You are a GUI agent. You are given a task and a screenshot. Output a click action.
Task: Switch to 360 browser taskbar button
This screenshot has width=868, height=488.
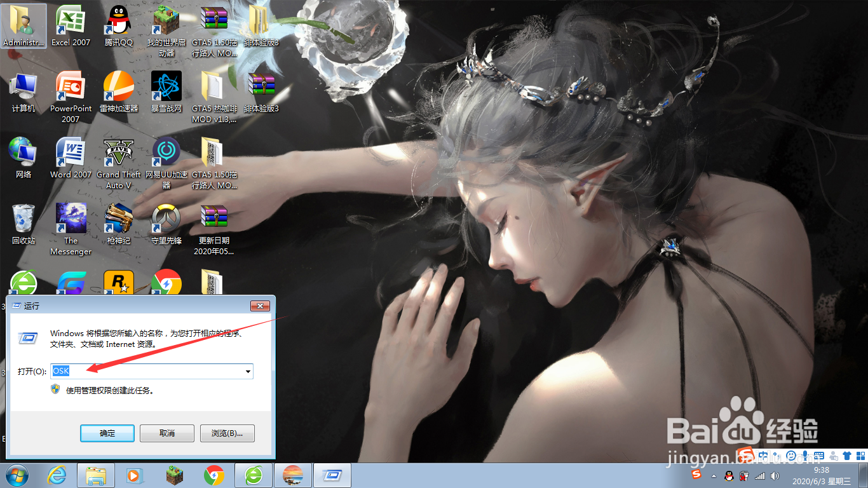[254, 475]
